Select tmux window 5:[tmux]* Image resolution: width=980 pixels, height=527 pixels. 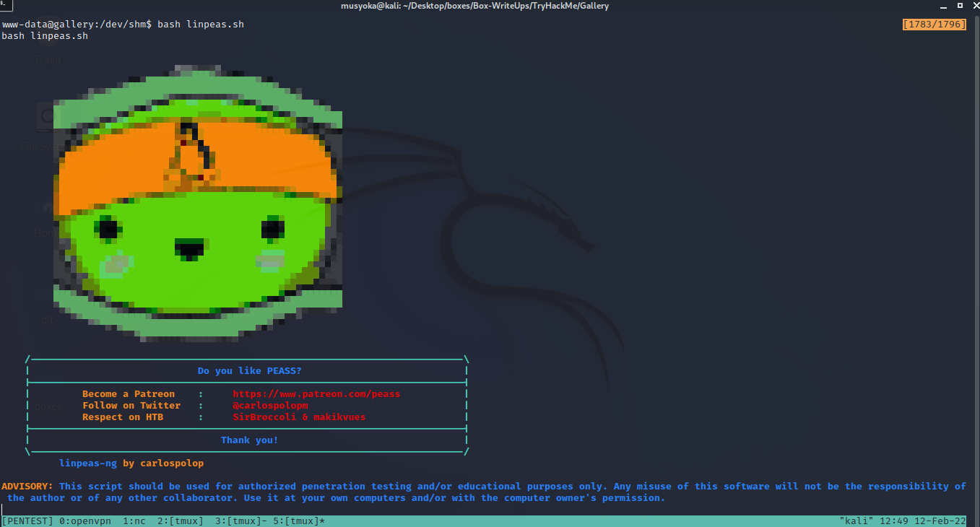coord(299,521)
